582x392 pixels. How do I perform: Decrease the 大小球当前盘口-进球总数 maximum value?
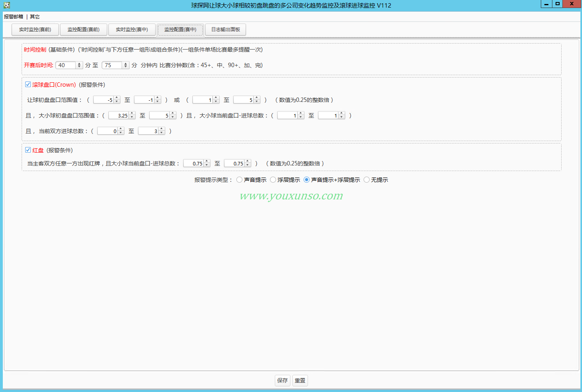[x=342, y=117]
